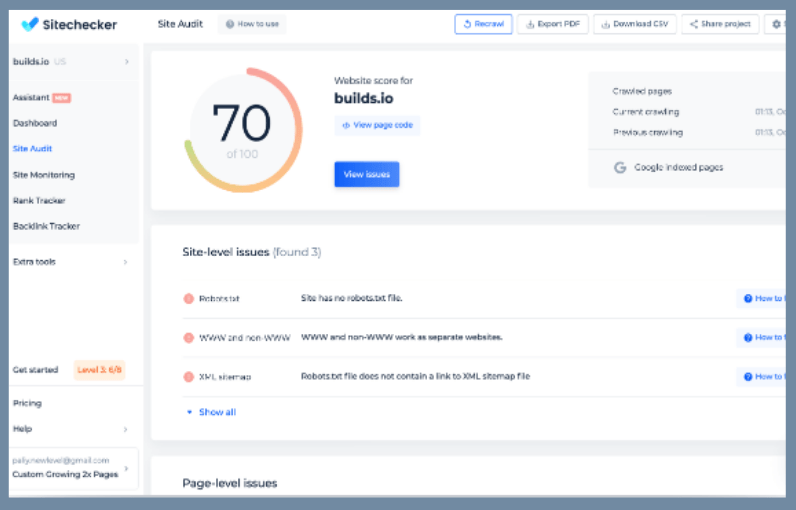Viewport: 796px width, 510px height.
Task: Click the Robots.txt How to fix help icon
Action: (x=748, y=298)
